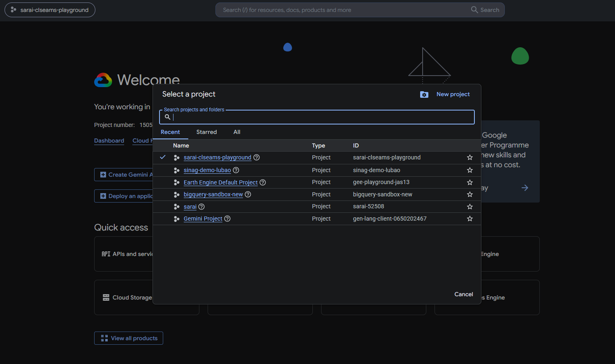
Task: Click the Cloud Storage icon in Quick access
Action: [106, 297]
